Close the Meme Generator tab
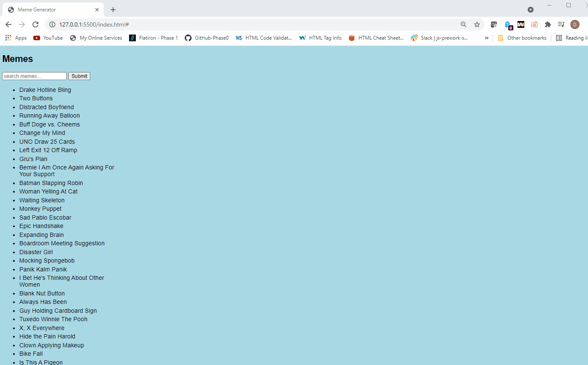This screenshot has width=588, height=365. (97, 10)
